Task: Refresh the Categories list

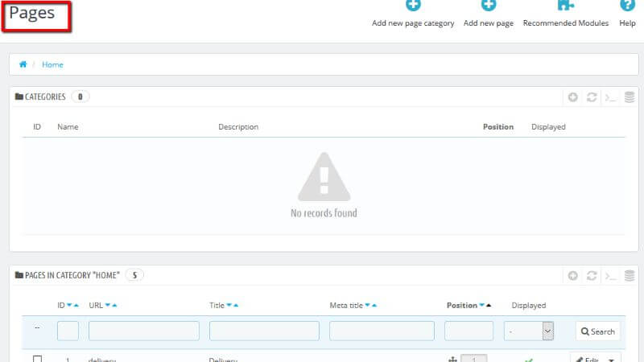Action: point(592,97)
